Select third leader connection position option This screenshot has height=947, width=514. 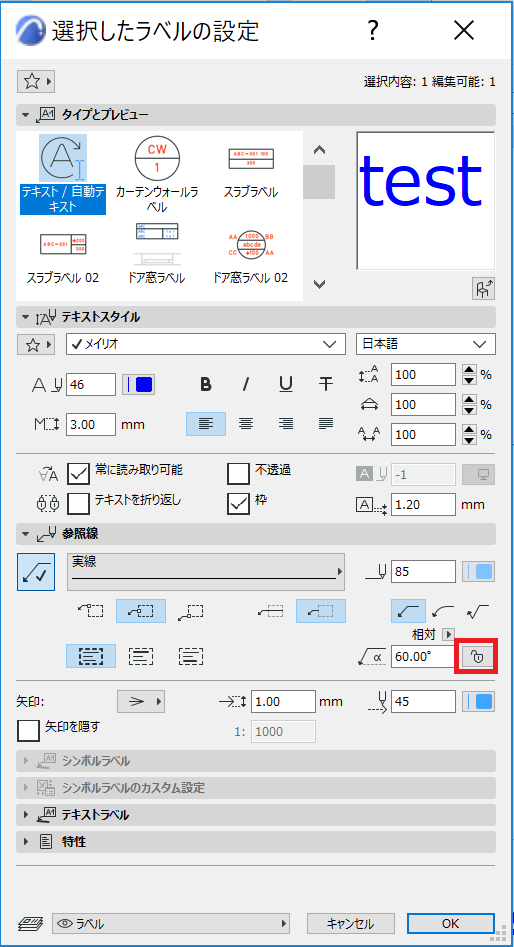coord(191,611)
